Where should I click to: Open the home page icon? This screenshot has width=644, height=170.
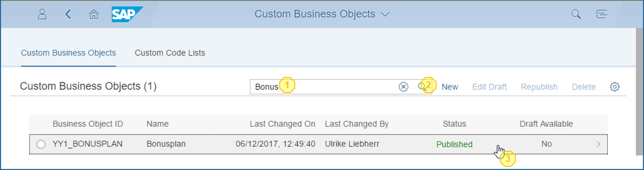point(93,14)
